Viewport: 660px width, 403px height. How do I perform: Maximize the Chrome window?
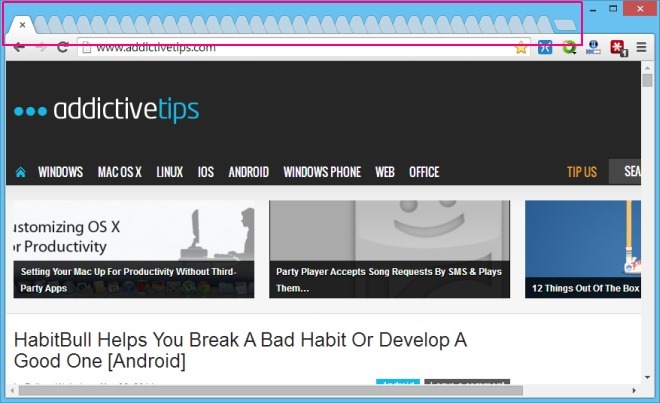click(x=613, y=9)
